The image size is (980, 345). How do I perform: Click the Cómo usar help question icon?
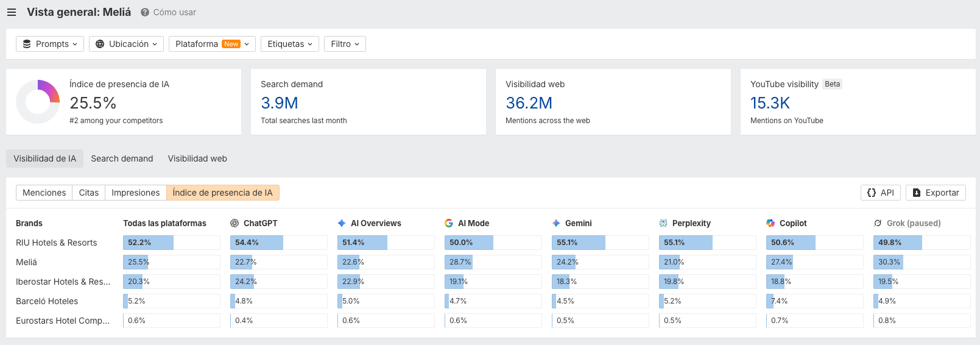coord(145,12)
